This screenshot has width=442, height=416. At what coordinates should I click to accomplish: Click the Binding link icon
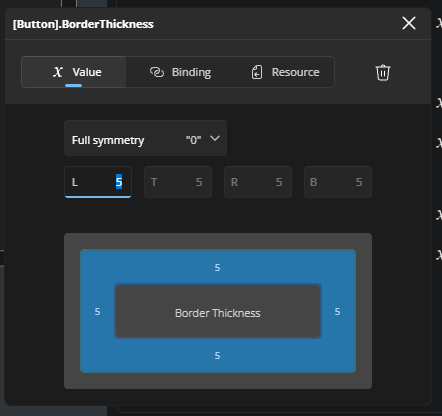157,72
